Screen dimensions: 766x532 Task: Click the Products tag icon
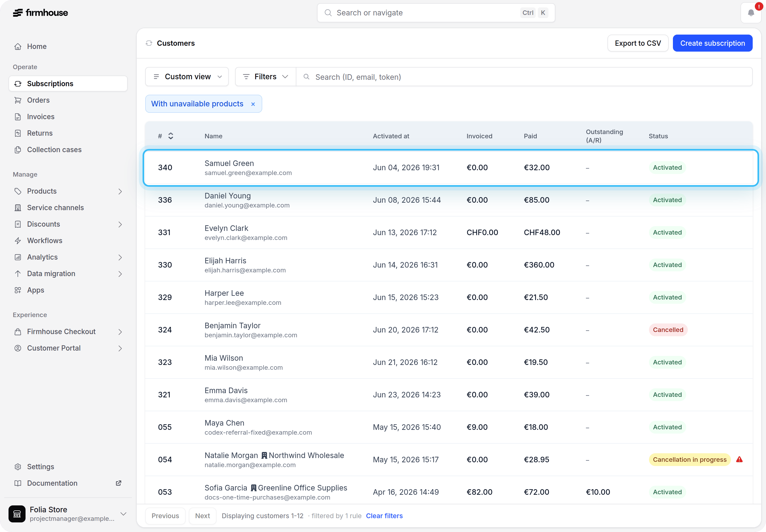[x=18, y=191]
